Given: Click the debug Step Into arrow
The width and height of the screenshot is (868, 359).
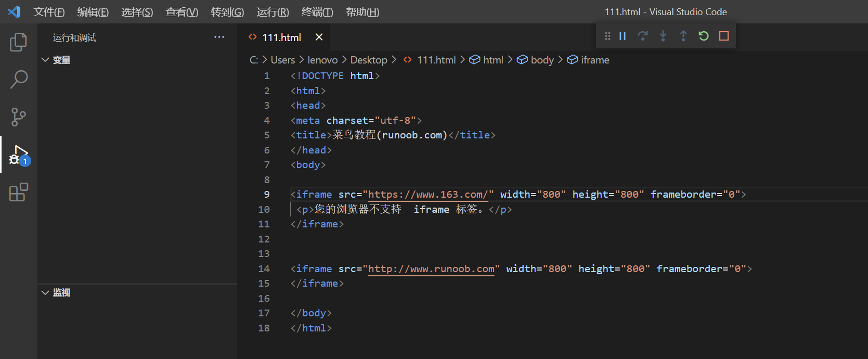Looking at the screenshot, I should tap(663, 36).
